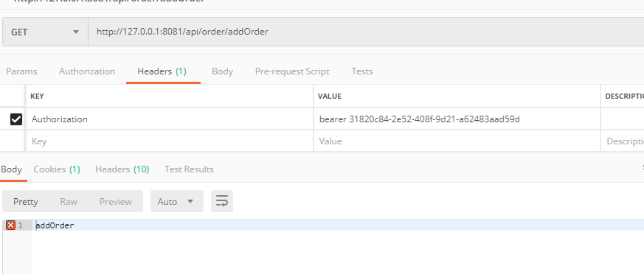This screenshot has height=274, width=644.
Task: Click the request URL field
Action: pos(366,32)
